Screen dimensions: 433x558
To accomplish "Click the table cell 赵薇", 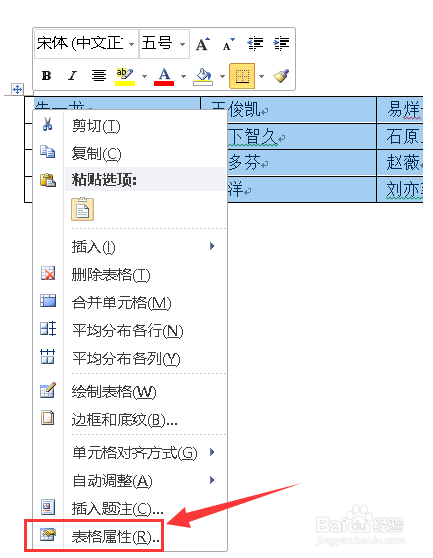I will 400,163.
